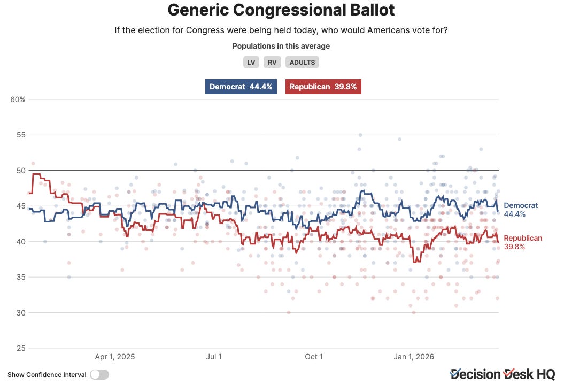Toggle the LV population filter
The height and width of the screenshot is (392, 564).
coord(251,62)
